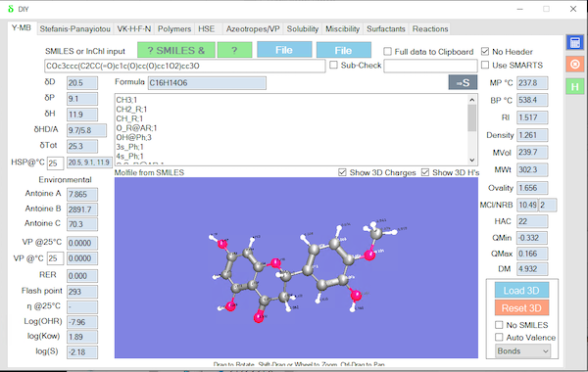Viewport: 588px width, 372px height.
Task: Toggle Show 3D Charges checkbox
Action: coord(342,172)
